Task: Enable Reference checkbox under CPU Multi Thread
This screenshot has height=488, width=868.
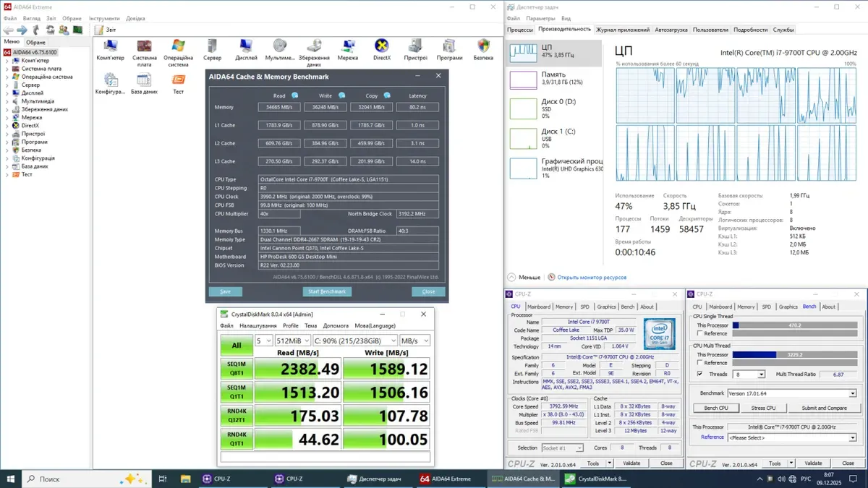Action: point(699,363)
